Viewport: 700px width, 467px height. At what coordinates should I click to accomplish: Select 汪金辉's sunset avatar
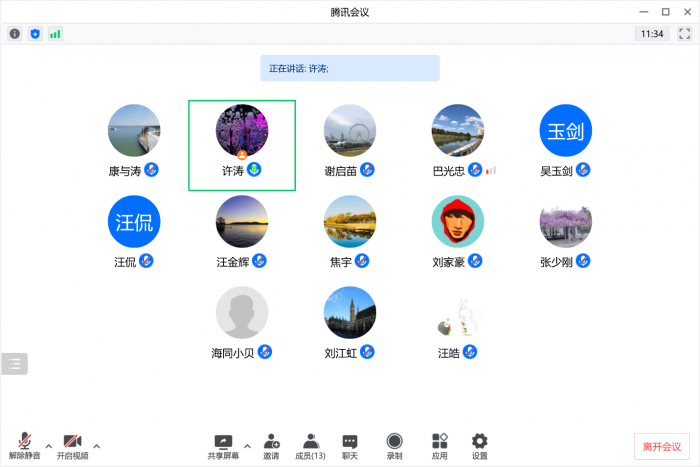coord(242,221)
